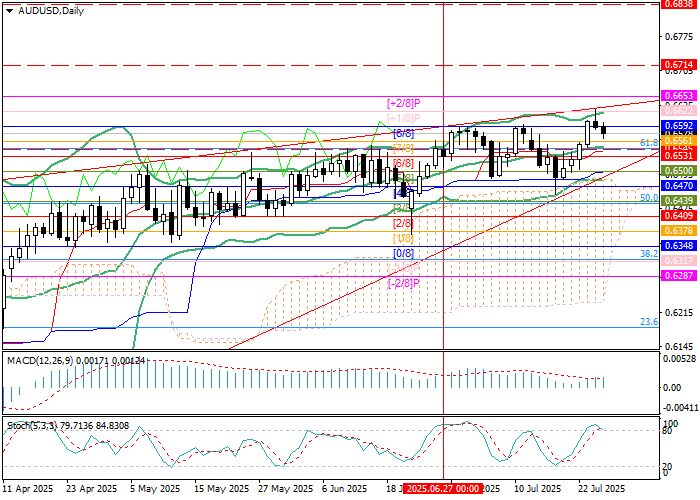Click the 23 Apr 2025 date label
Viewport: 700px width, 500px height.
[x=92, y=488]
